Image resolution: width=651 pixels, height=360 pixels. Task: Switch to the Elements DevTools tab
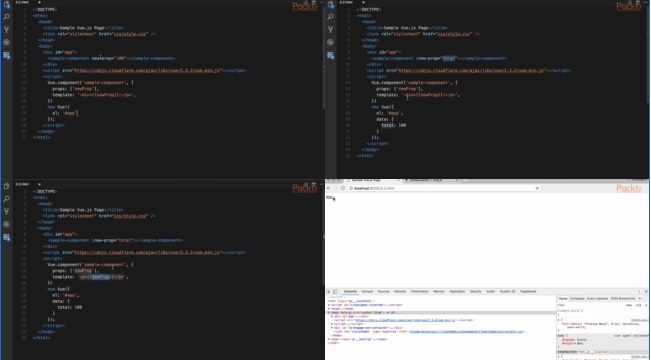pyautogui.click(x=350, y=291)
